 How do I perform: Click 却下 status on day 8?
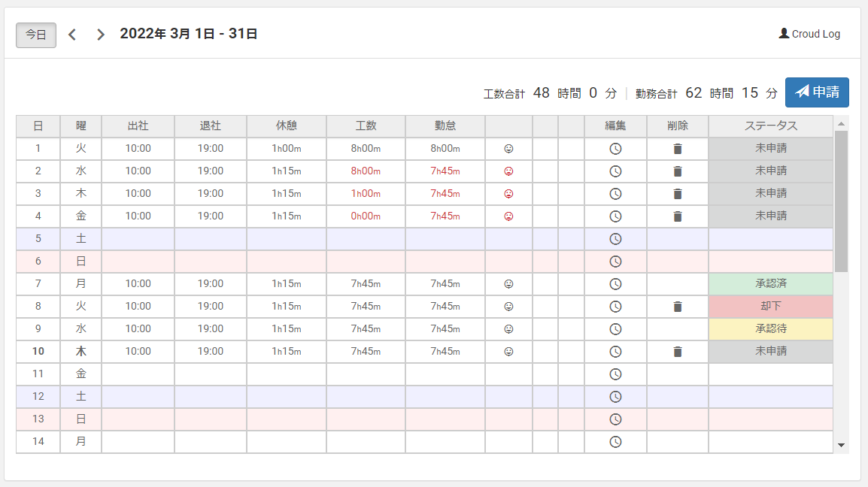(770, 306)
